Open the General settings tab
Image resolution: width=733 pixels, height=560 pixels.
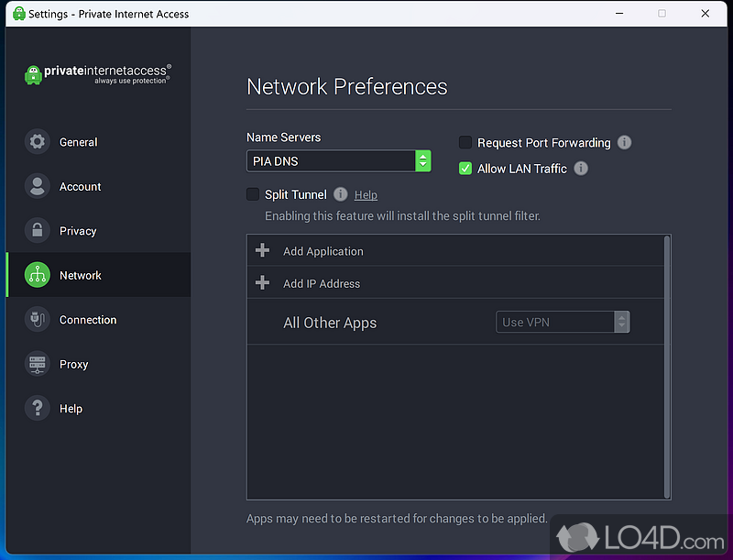click(98, 142)
